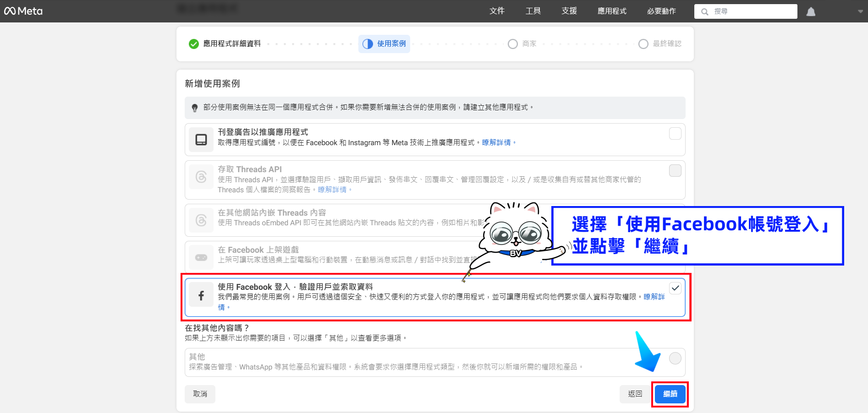Open the 必要動作 menu
868x413 pixels.
tap(661, 11)
